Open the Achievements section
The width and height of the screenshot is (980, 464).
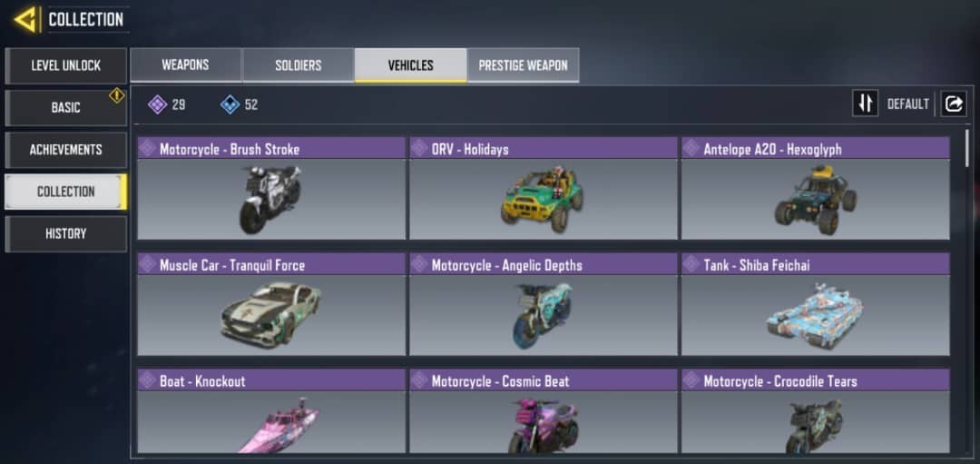coord(65,150)
